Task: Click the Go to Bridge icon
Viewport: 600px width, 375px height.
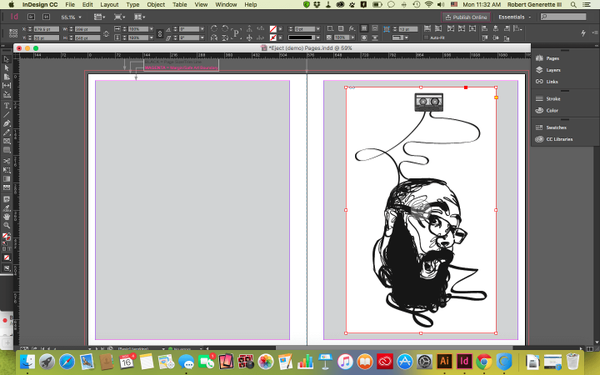Action: (31, 17)
